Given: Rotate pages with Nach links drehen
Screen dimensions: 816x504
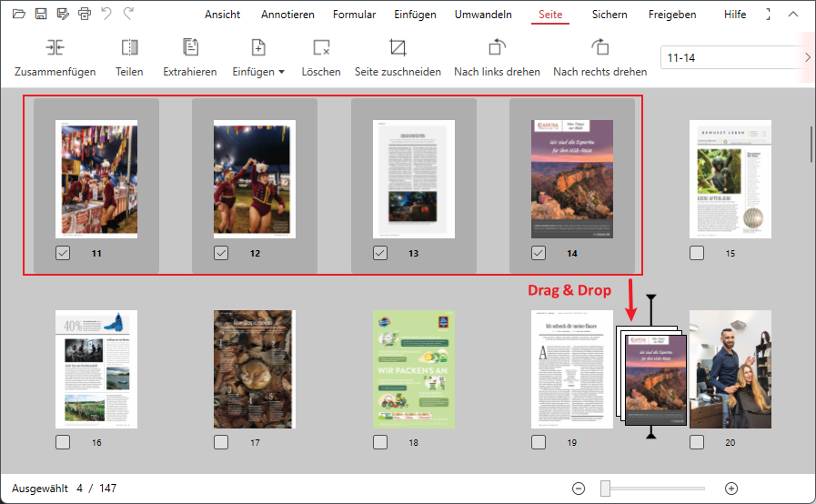Looking at the screenshot, I should (497, 58).
